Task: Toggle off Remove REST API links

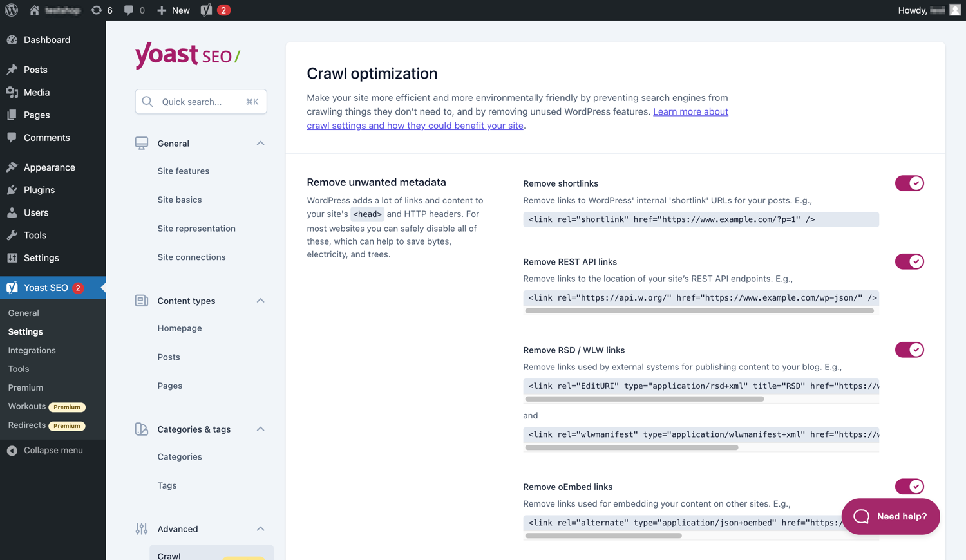Action: pyautogui.click(x=909, y=261)
